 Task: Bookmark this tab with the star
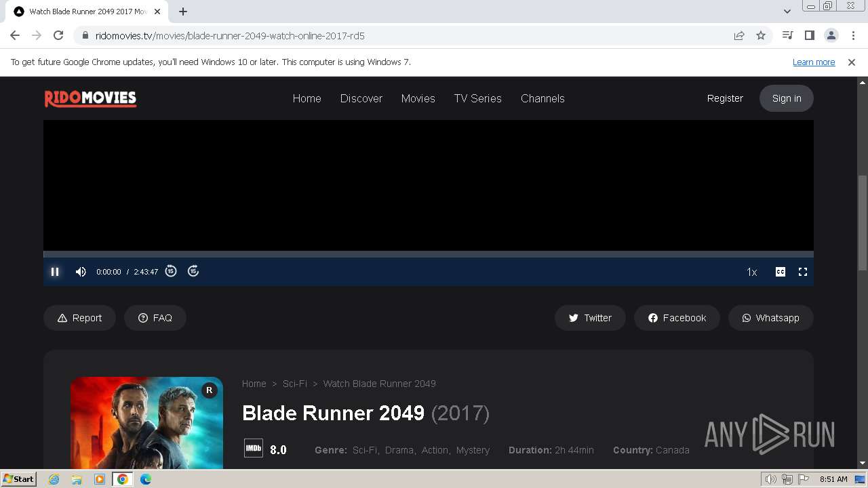pos(761,35)
